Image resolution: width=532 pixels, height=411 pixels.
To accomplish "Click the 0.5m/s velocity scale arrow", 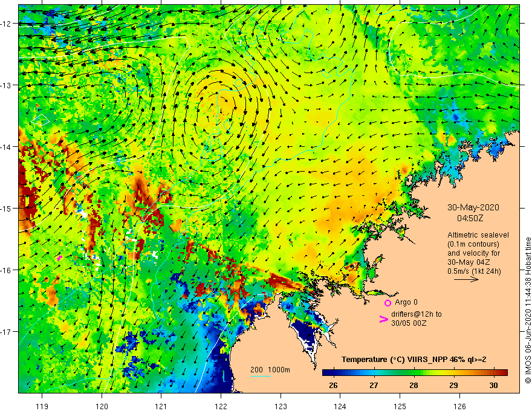I will click(466, 279).
